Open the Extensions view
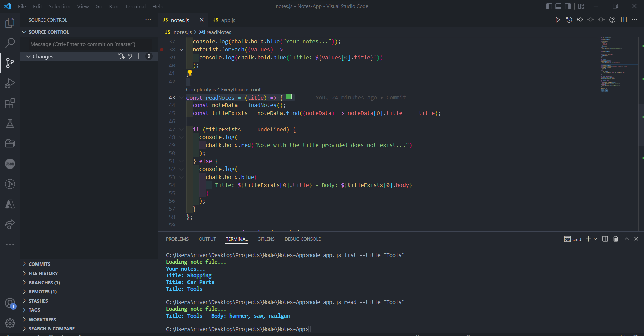644x336 pixels. tap(10, 103)
